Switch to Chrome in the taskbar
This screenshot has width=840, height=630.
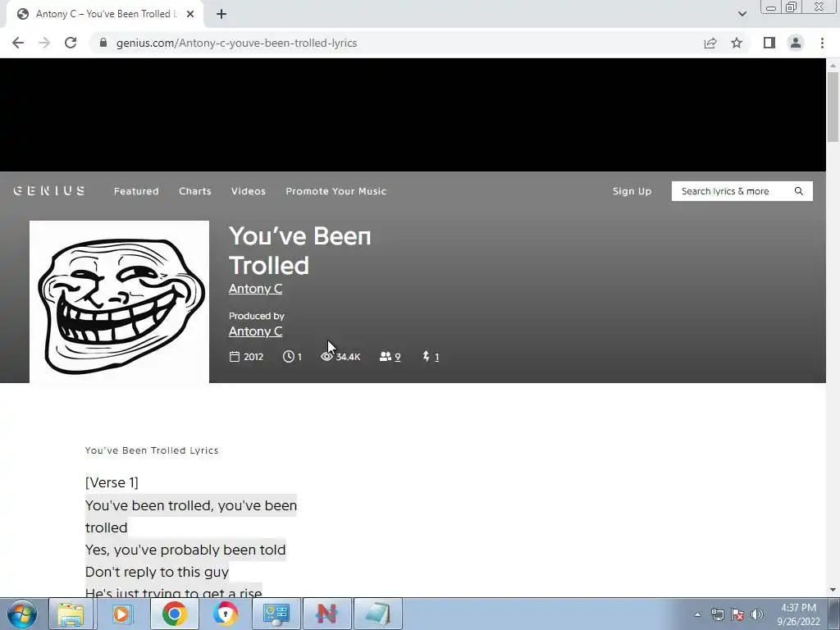tap(174, 614)
